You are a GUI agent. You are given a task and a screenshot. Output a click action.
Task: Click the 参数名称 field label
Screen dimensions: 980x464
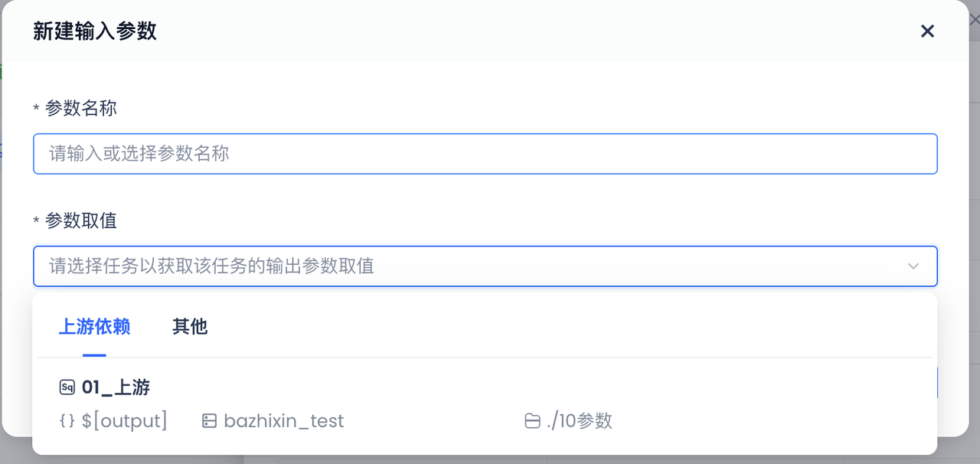[81, 108]
